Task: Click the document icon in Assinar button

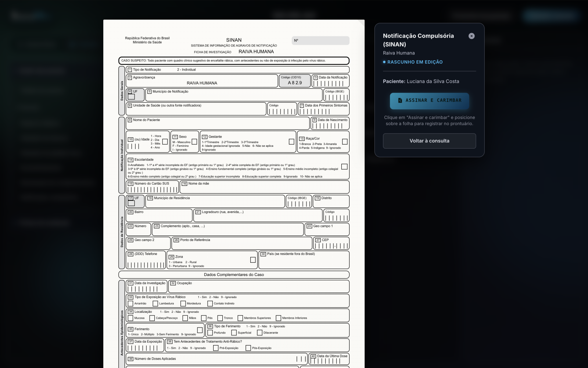Action: click(x=400, y=100)
